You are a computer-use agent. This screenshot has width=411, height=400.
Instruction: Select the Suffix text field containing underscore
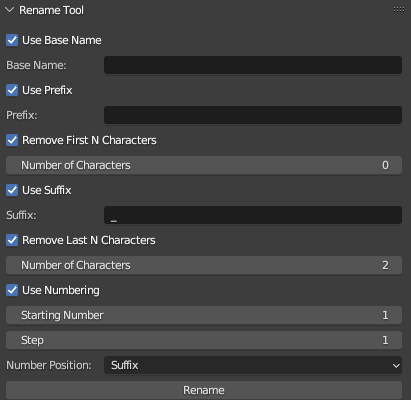[253, 215]
